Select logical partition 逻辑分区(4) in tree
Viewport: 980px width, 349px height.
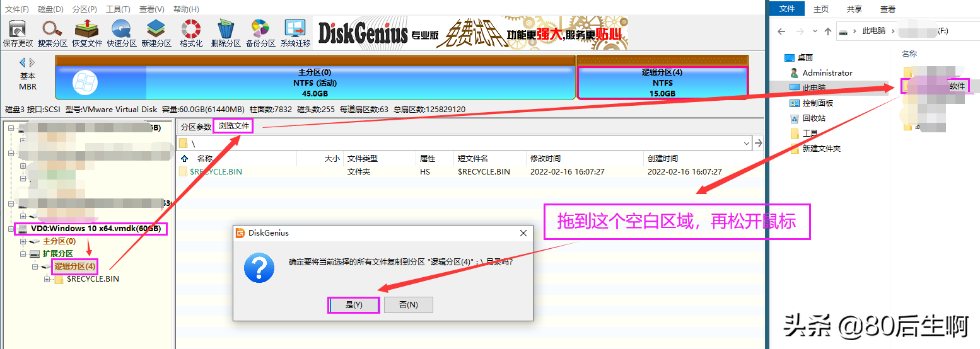point(75,266)
